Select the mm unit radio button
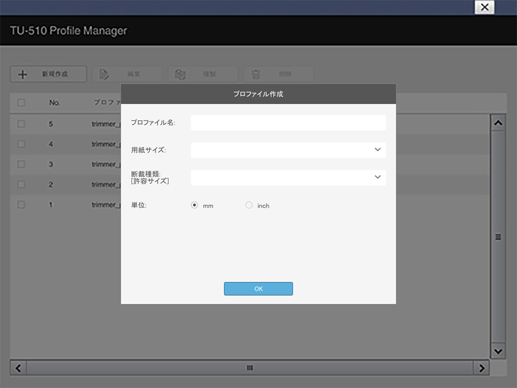Image resolution: width=517 pixels, height=388 pixels. (x=194, y=205)
